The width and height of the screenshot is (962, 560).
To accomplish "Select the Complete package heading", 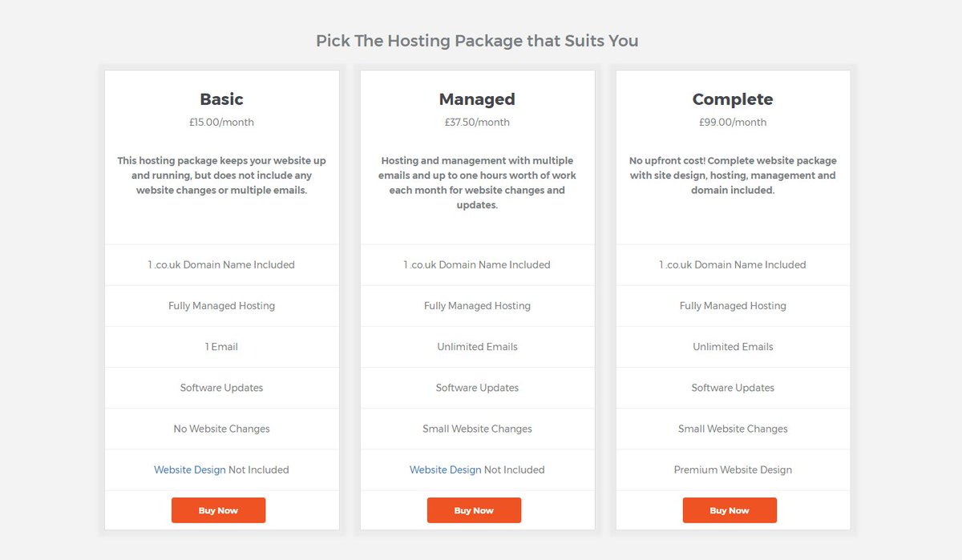I will click(733, 99).
